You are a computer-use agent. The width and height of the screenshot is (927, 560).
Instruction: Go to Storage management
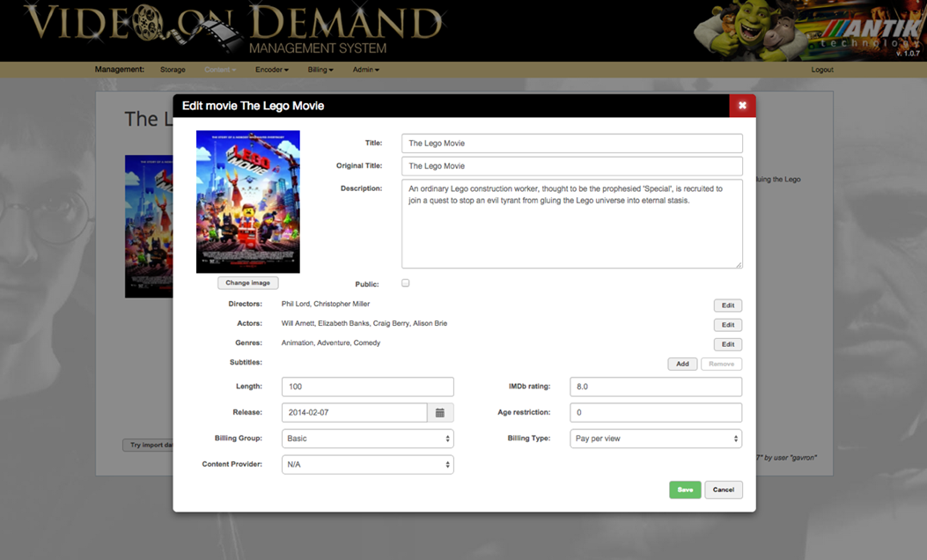point(173,70)
